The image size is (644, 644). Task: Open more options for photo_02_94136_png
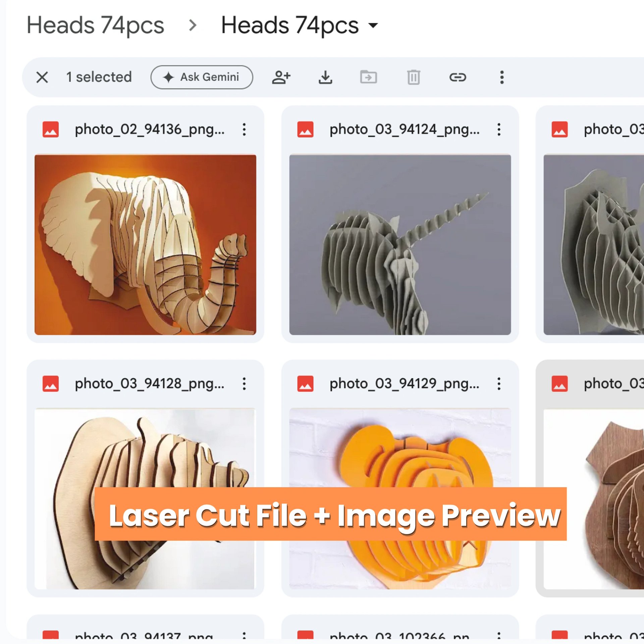[x=244, y=129]
